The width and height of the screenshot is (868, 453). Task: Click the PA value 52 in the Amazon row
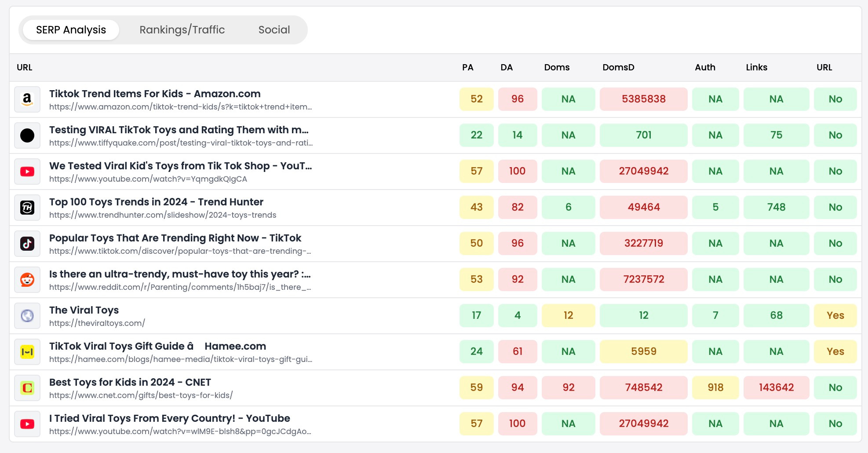coord(477,99)
